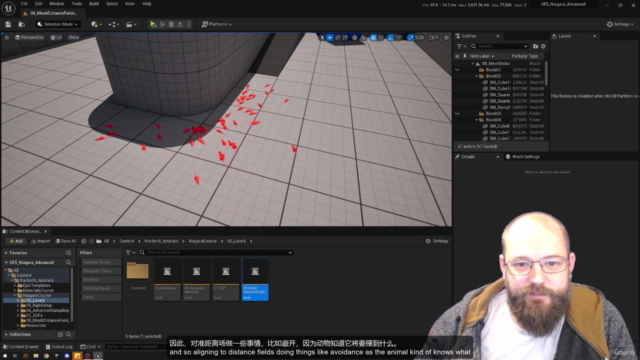
Task: Click the Skip frame button
Action: 162,24
